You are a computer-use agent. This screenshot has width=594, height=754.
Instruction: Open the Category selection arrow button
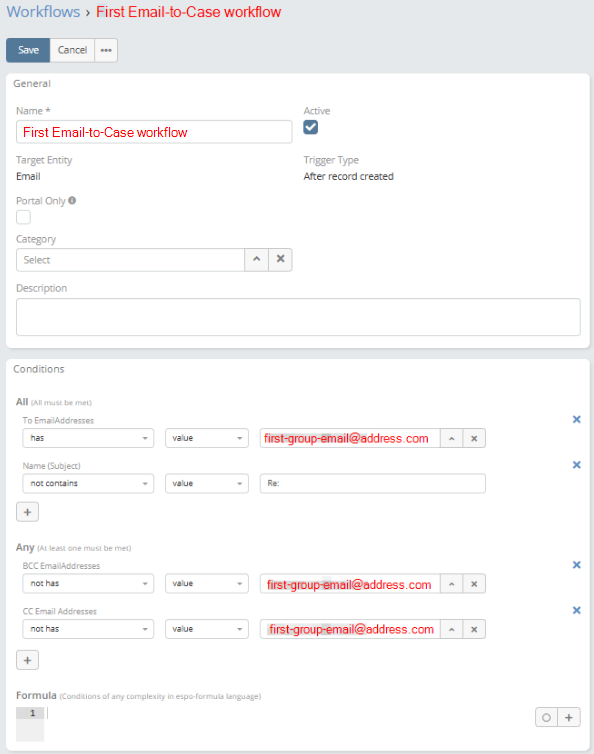(x=257, y=260)
